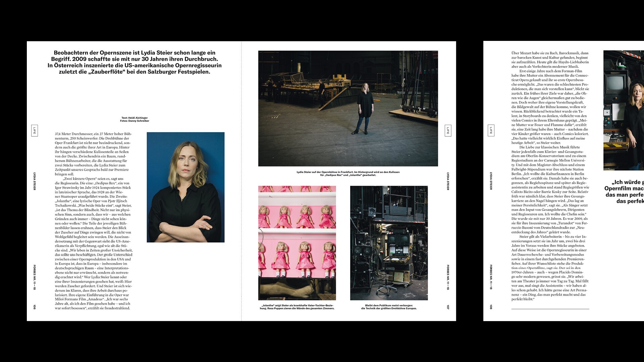
Task: Click the caption about Drehbühne technology
Action: (x=389, y=307)
